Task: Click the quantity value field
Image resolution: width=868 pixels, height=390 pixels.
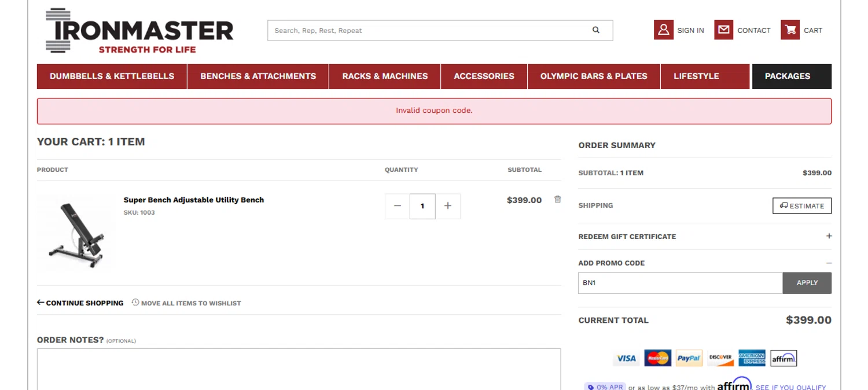Action: point(422,206)
